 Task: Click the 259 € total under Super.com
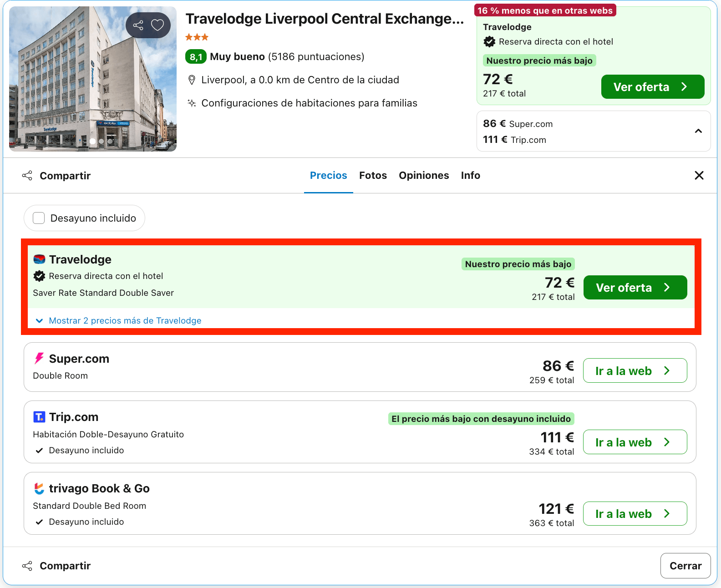click(x=552, y=380)
